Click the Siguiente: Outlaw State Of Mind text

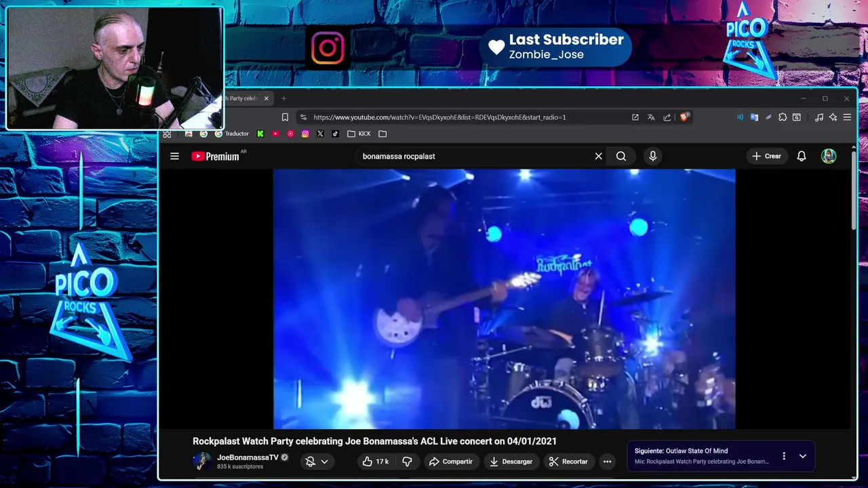(x=681, y=451)
